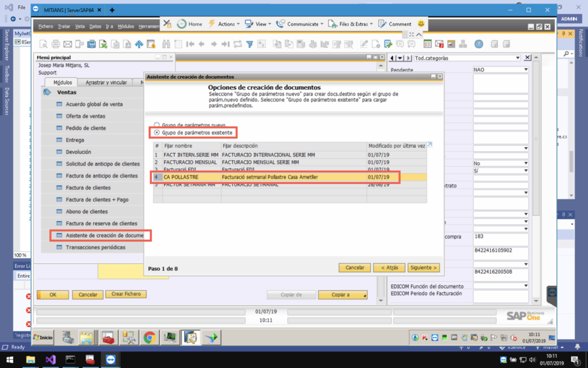The height and width of the screenshot is (368, 588).
Task: Cancel the document creation wizard
Action: pos(355,268)
